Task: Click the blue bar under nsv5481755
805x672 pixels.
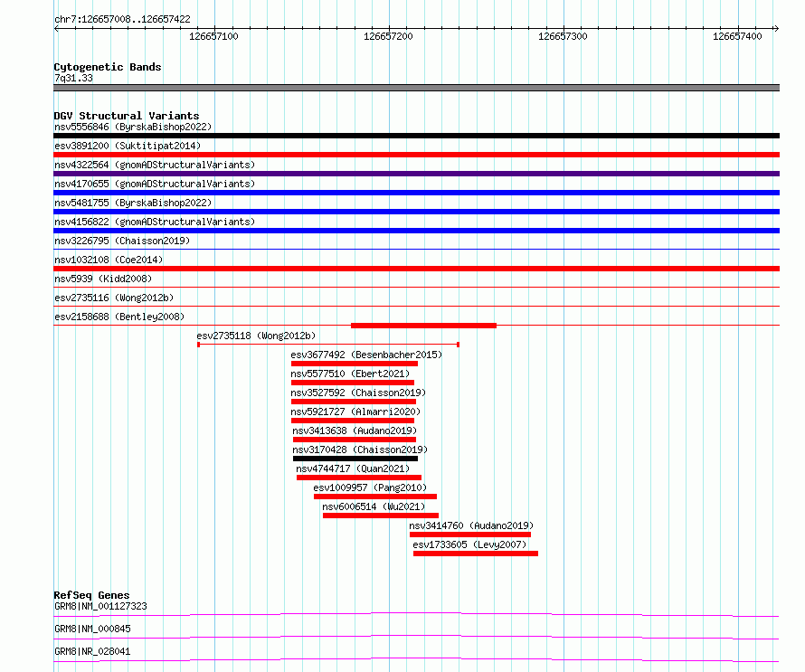Action: pyautogui.click(x=416, y=212)
